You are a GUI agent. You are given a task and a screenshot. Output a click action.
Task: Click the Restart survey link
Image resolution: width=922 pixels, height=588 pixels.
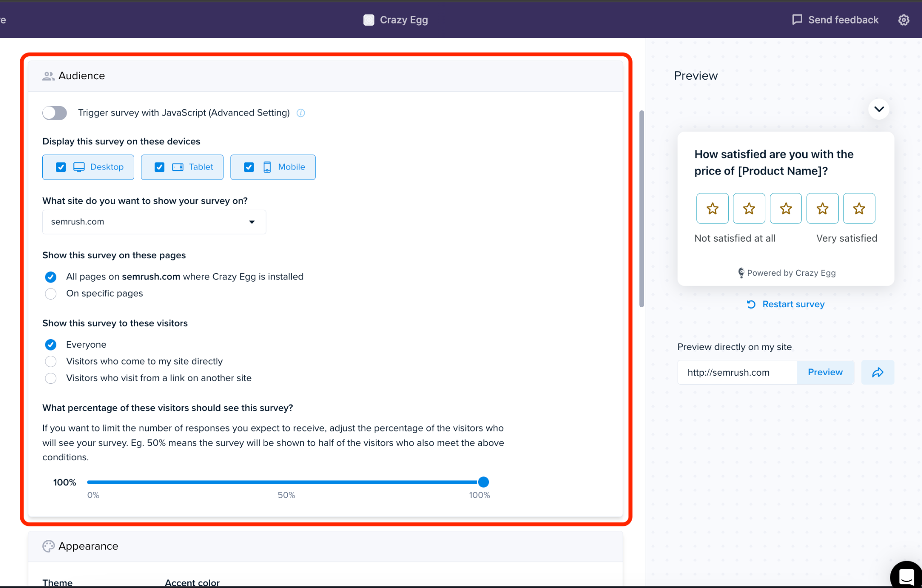[x=786, y=305]
